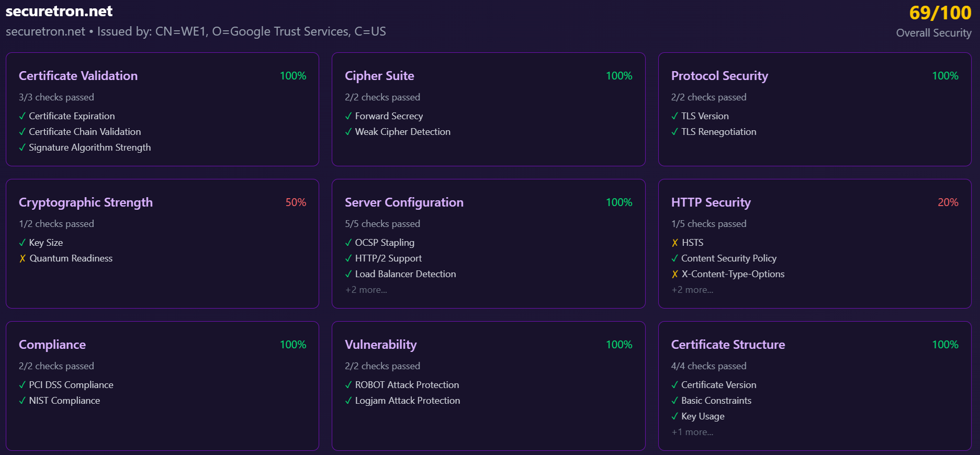Click the 20% HTTP Security score
Screen dimensions: 980x455
point(948,202)
